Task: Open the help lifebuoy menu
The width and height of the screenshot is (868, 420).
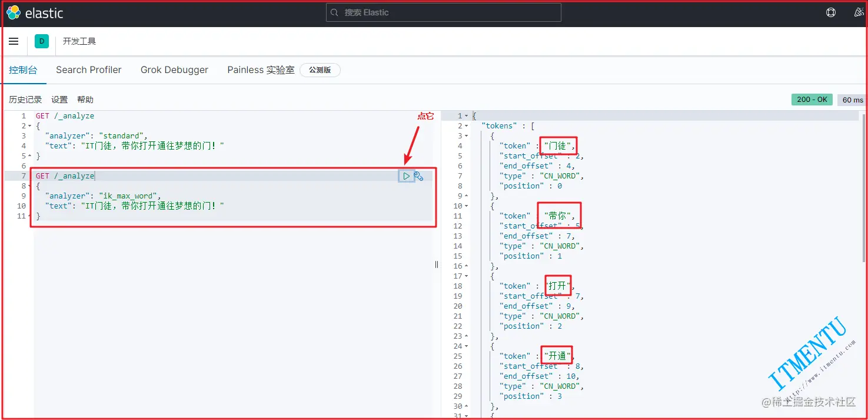Action: pos(831,12)
